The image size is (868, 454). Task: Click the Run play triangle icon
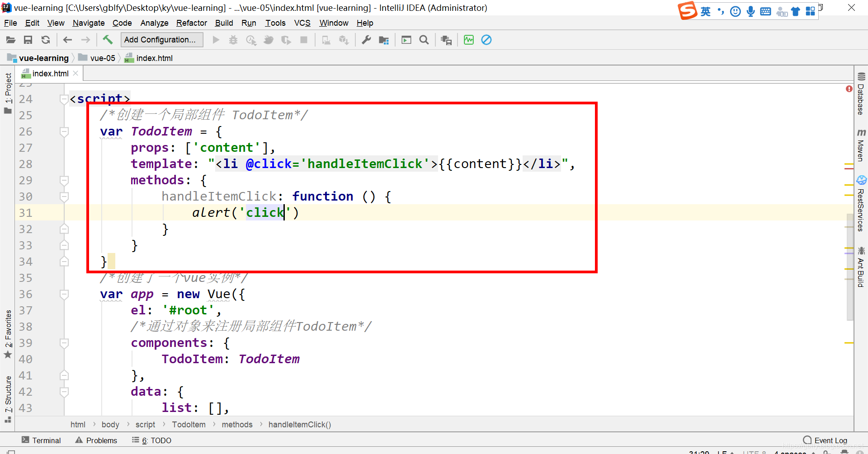216,40
